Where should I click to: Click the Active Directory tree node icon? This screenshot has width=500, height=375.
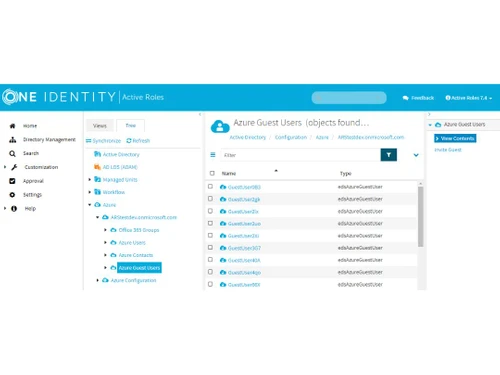[x=97, y=154]
